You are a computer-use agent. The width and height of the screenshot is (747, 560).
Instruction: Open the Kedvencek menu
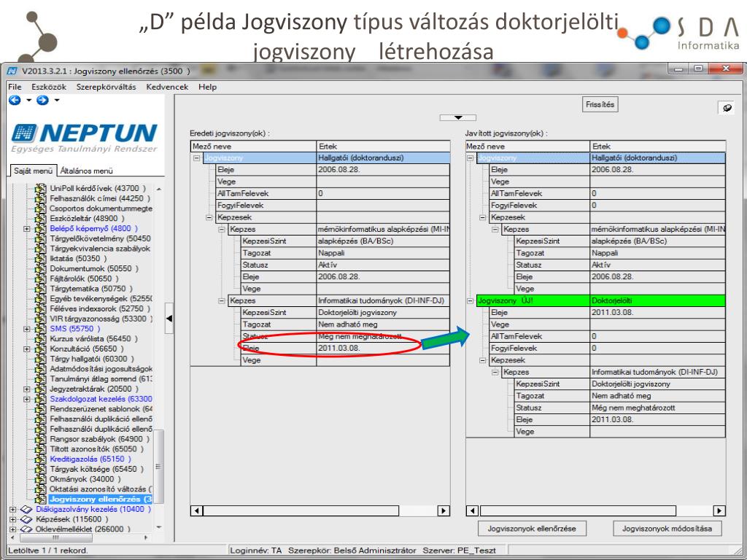[x=167, y=87]
